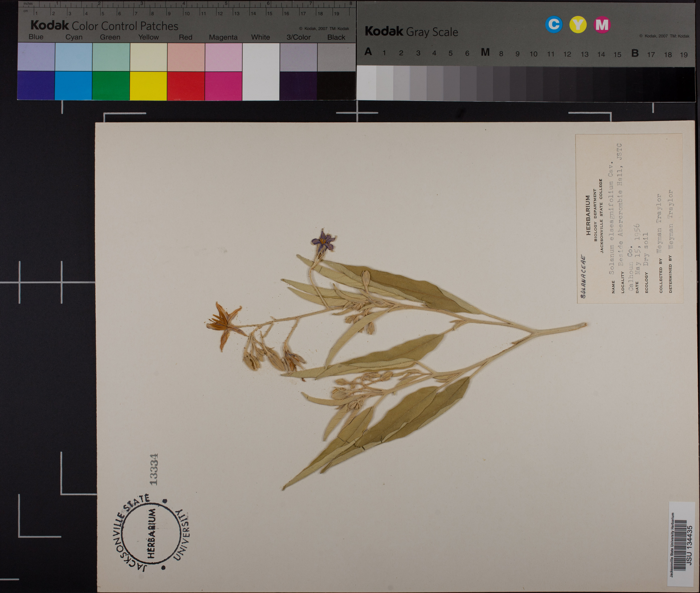Image resolution: width=700 pixels, height=593 pixels.
Task: Click the '3/Color' column label
Action: (x=298, y=37)
